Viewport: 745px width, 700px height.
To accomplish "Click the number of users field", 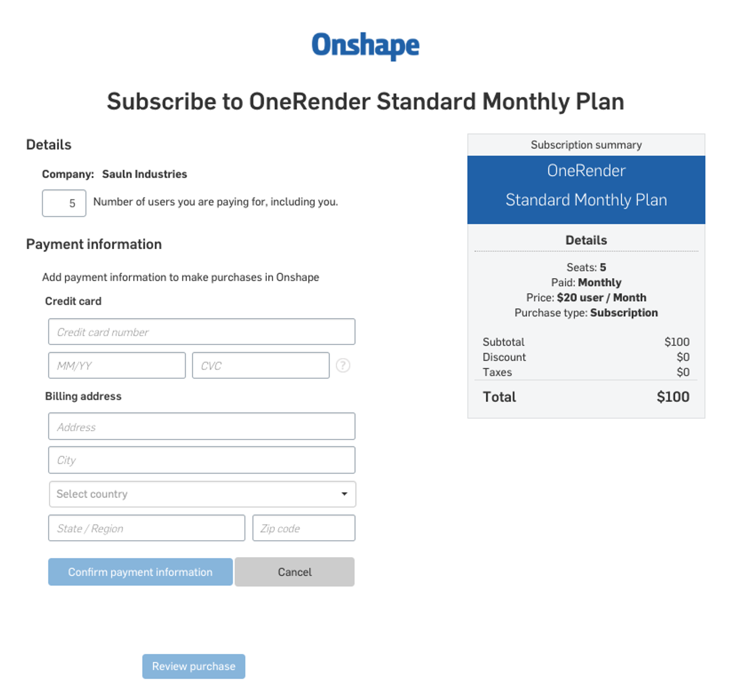I will [64, 203].
